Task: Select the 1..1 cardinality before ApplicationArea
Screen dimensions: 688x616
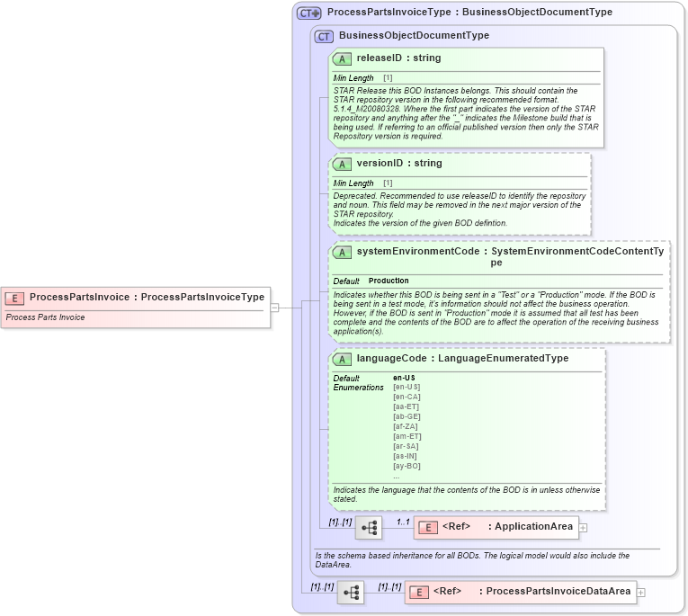Action: click(403, 522)
